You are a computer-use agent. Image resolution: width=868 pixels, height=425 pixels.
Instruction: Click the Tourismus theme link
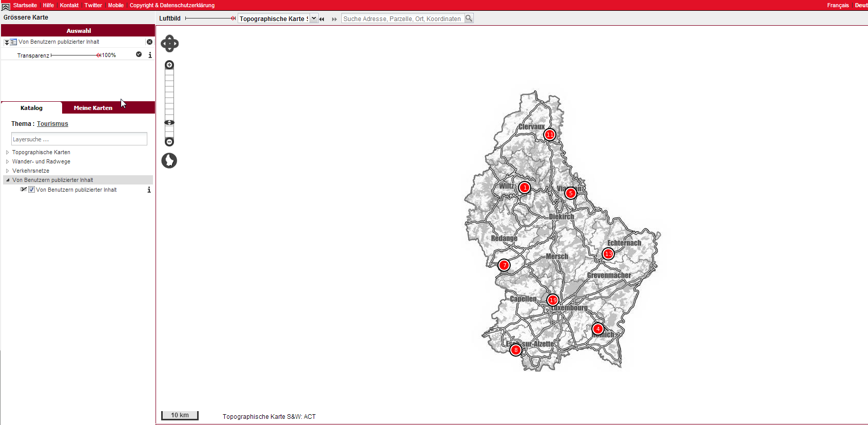coord(52,124)
